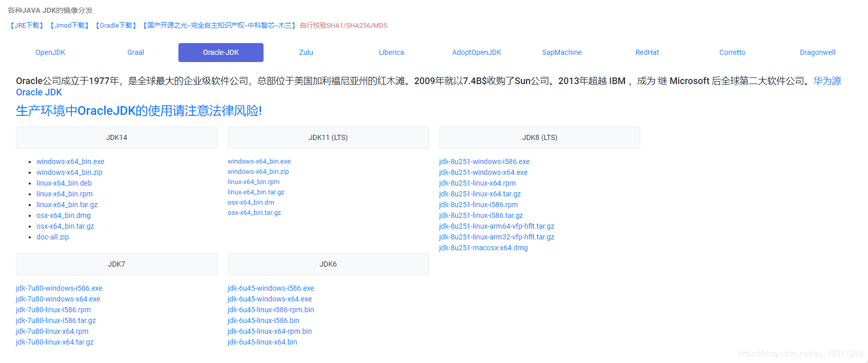Click the 各种JAVA JDK的镜像分发 heading
Viewport: 868px width, 363px height.
pos(50,10)
